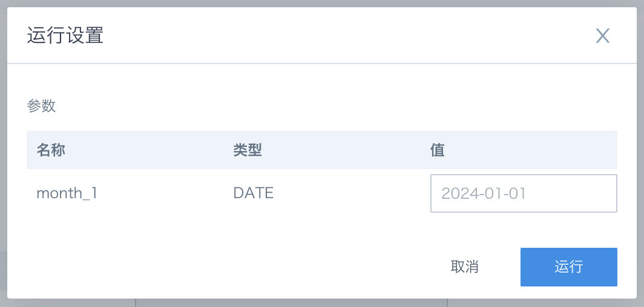This screenshot has width=644, height=307.
Task: Select the 名称 column header
Action: [x=50, y=150]
